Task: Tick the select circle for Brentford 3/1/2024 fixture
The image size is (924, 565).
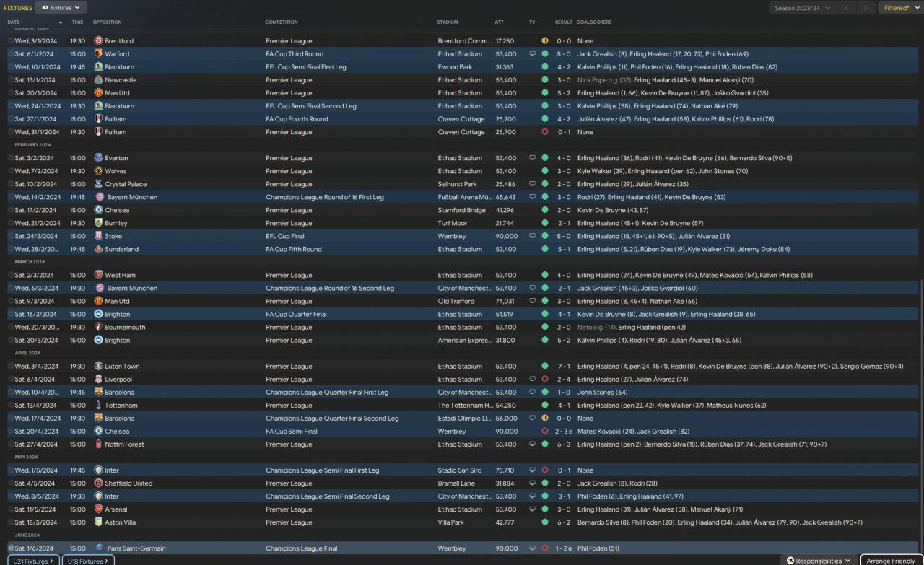Action: (x=11, y=41)
